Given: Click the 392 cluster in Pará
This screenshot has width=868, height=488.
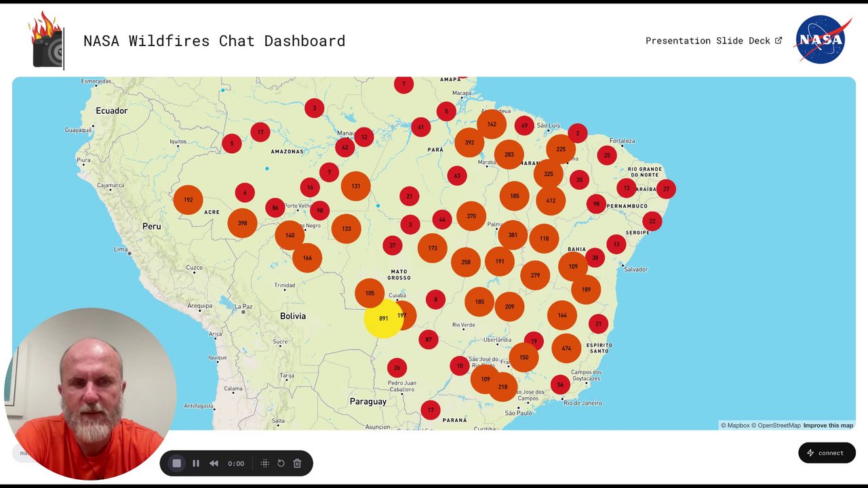Looking at the screenshot, I should (469, 143).
